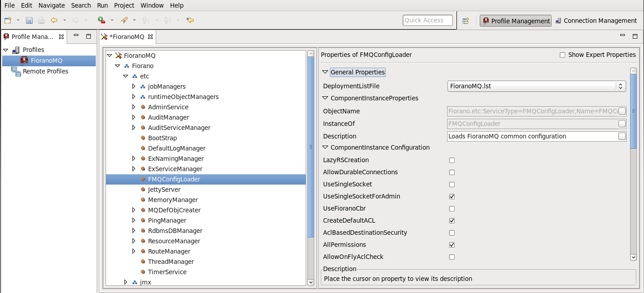
Task: Click the Quick Access search field
Action: click(x=427, y=20)
